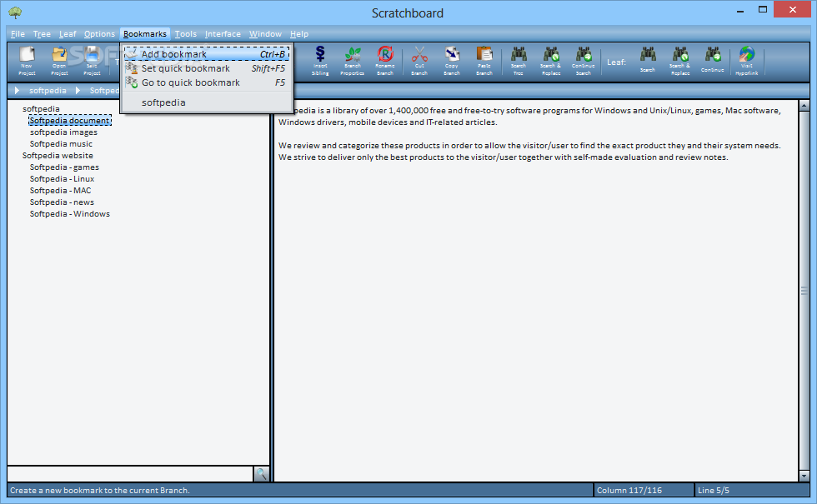Open the File menu

coord(18,34)
